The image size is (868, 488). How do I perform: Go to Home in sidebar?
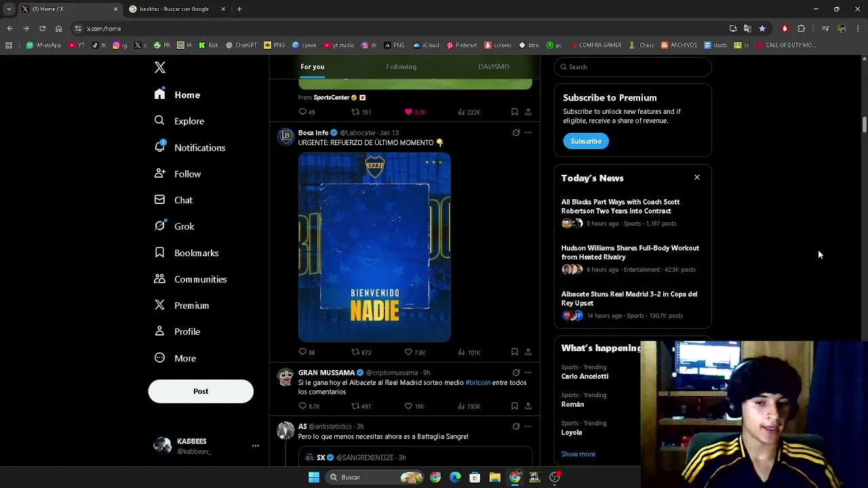pyautogui.click(x=177, y=95)
